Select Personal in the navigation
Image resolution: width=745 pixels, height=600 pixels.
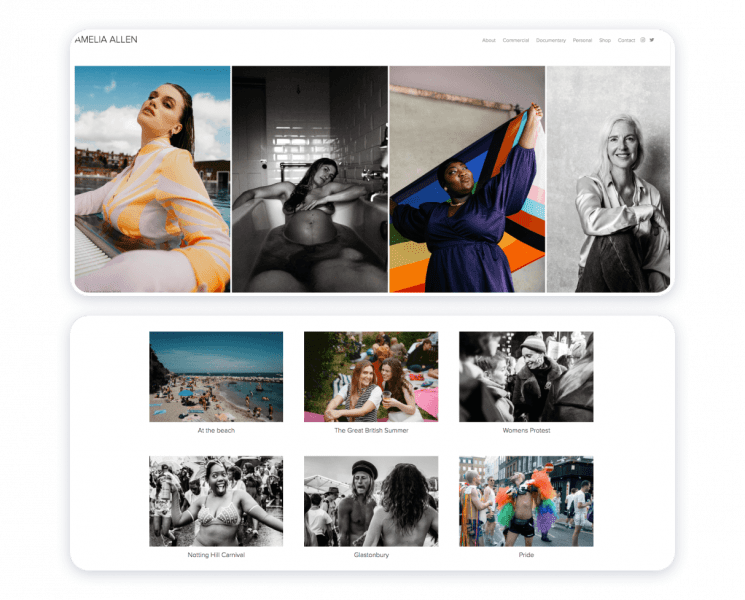click(x=582, y=40)
